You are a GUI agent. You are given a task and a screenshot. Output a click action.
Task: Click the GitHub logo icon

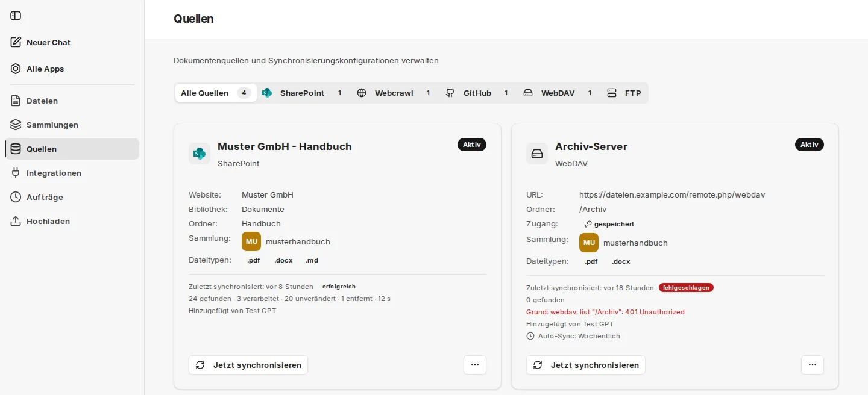(x=450, y=93)
